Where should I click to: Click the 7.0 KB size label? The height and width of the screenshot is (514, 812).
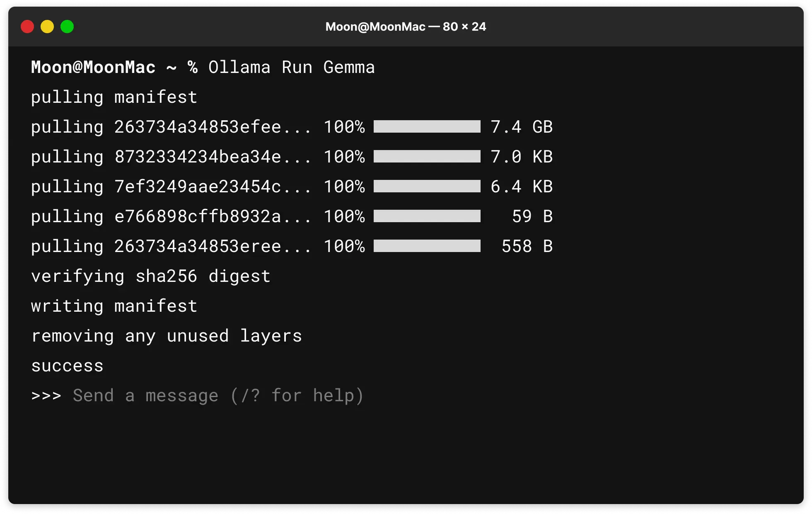(x=522, y=157)
